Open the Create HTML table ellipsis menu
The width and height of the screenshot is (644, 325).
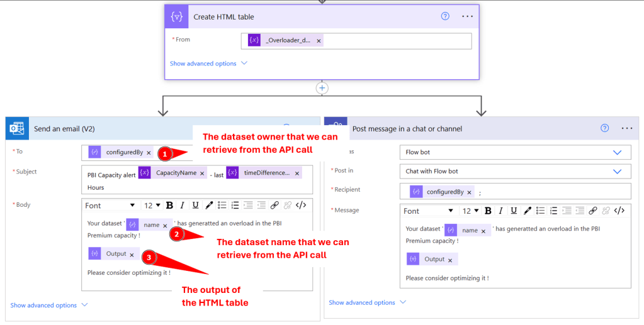pyautogui.click(x=467, y=16)
